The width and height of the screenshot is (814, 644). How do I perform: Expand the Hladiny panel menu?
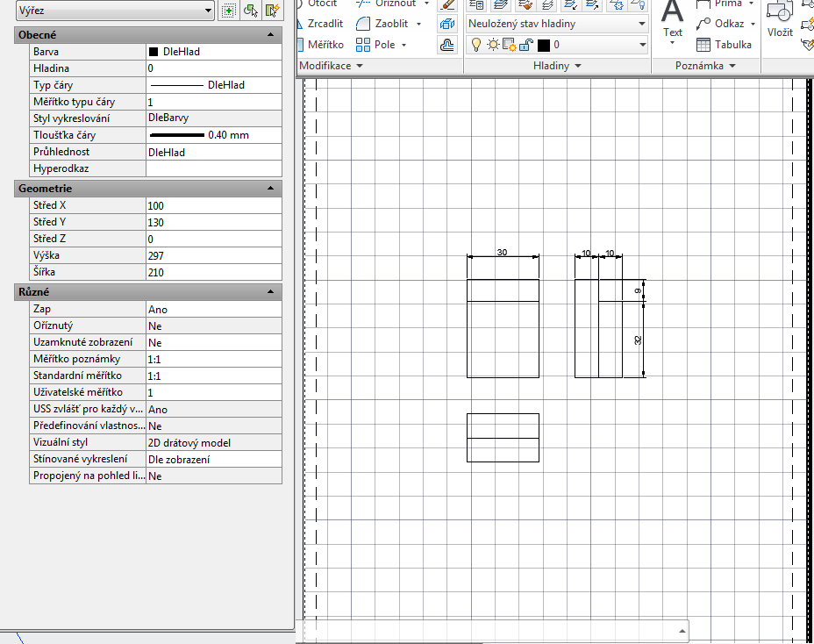coord(556,66)
